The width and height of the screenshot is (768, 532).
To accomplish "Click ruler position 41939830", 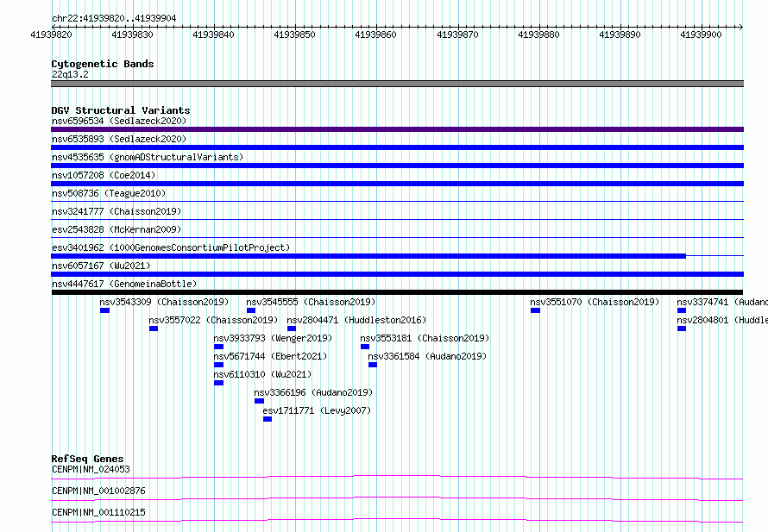I will (x=132, y=34).
